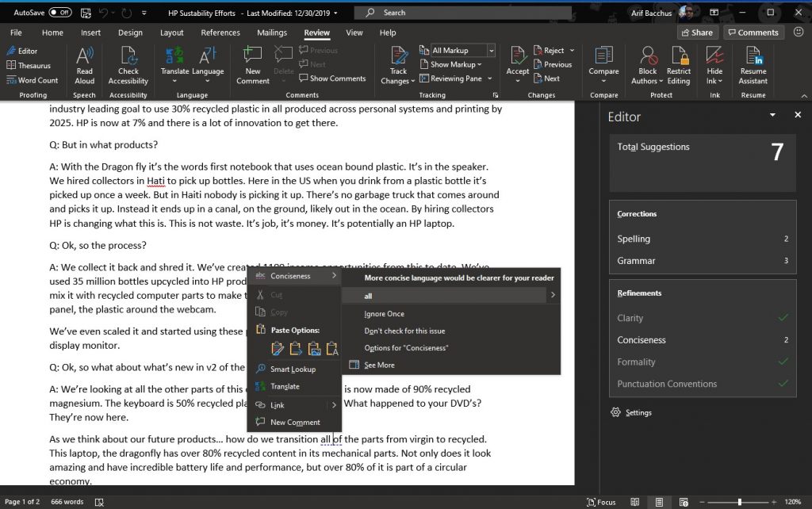Select Spelling corrections in Editor pane
The width and height of the screenshot is (812, 509).
pos(703,239)
